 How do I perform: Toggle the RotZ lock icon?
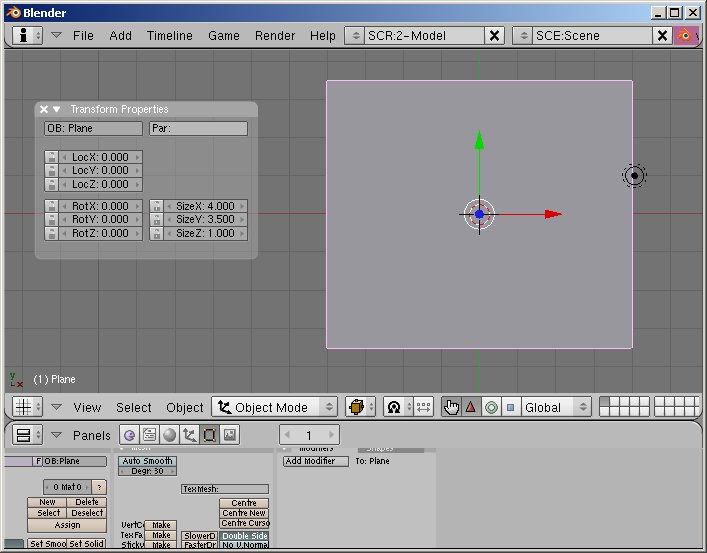coord(51,234)
